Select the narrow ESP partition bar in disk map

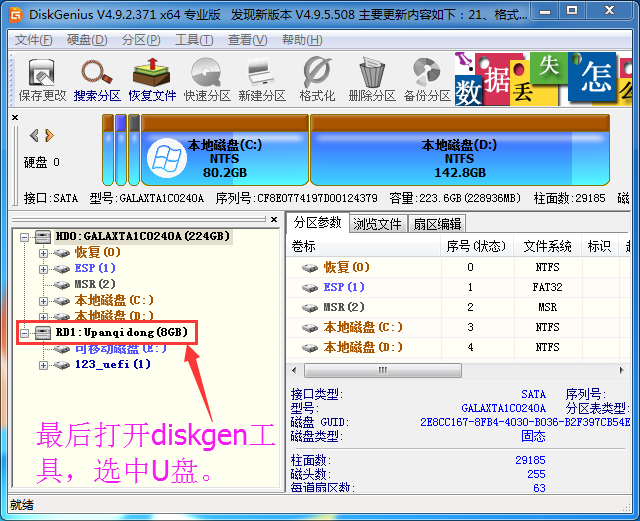pos(121,150)
